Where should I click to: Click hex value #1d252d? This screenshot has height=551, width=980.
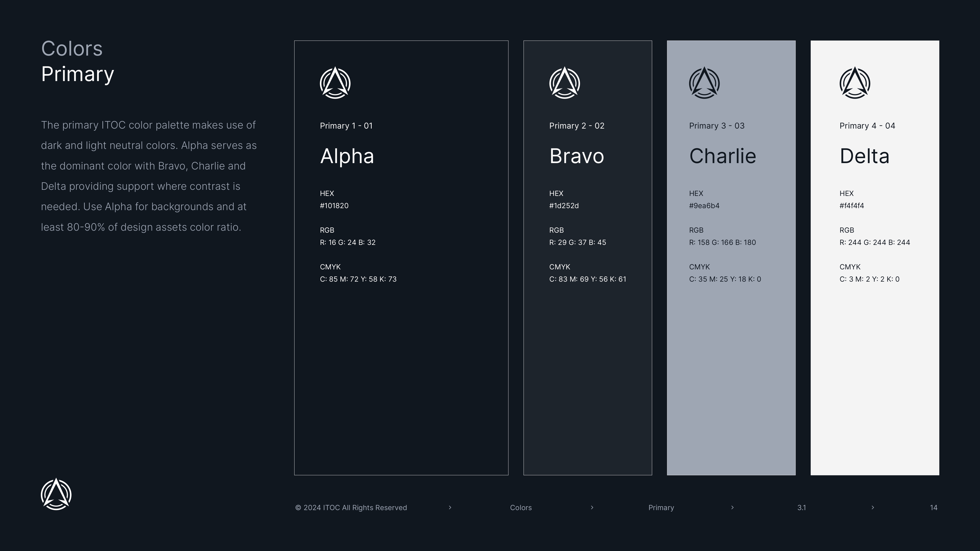[x=564, y=206]
